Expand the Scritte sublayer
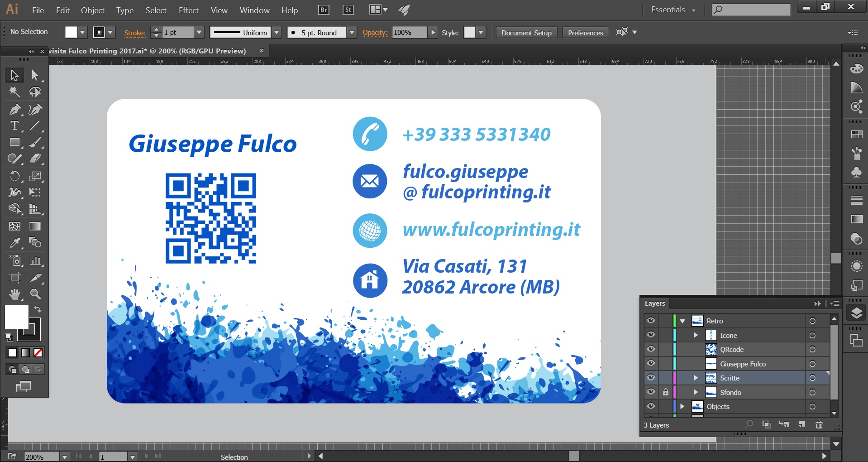Image resolution: width=868 pixels, height=462 pixels. 696,378
